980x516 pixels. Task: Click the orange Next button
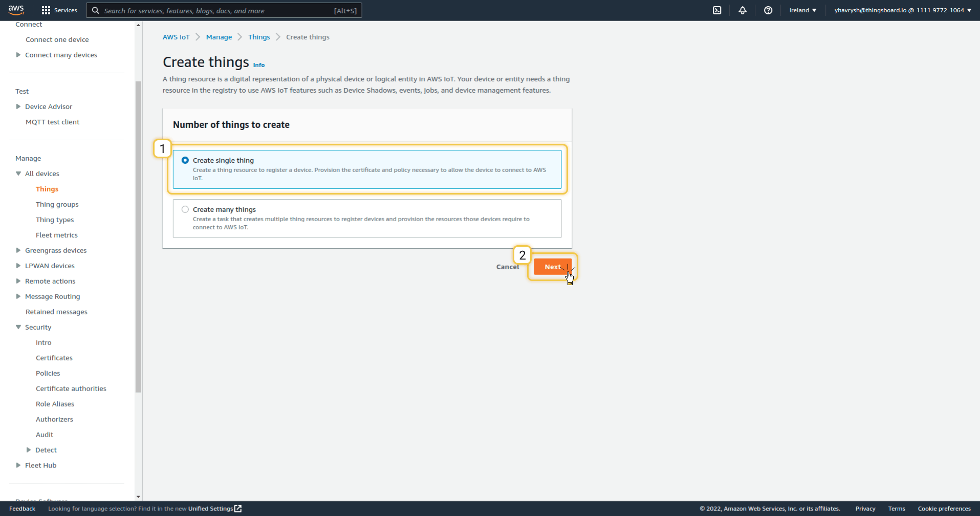tap(552, 267)
